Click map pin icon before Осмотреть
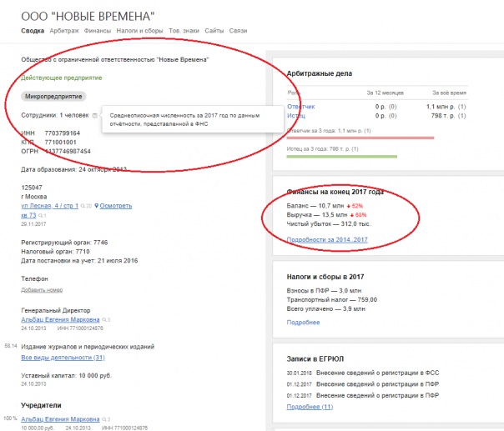The image size is (504, 431). click(97, 205)
